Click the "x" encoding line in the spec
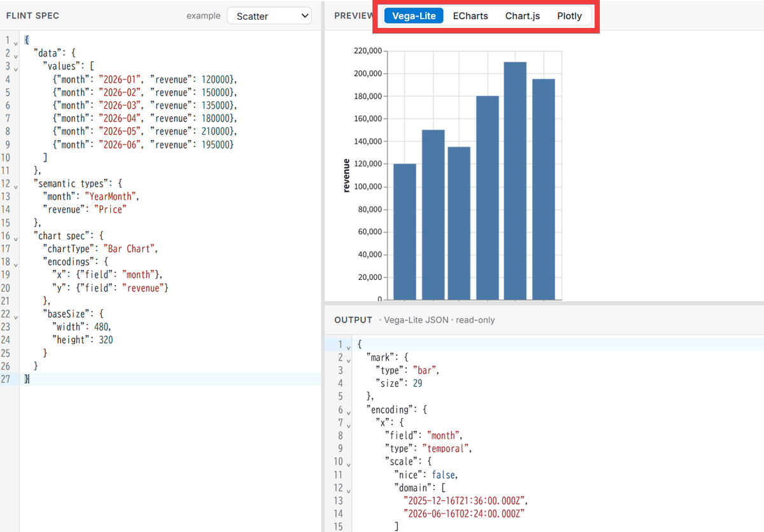This screenshot has height=532, width=764. (108, 275)
